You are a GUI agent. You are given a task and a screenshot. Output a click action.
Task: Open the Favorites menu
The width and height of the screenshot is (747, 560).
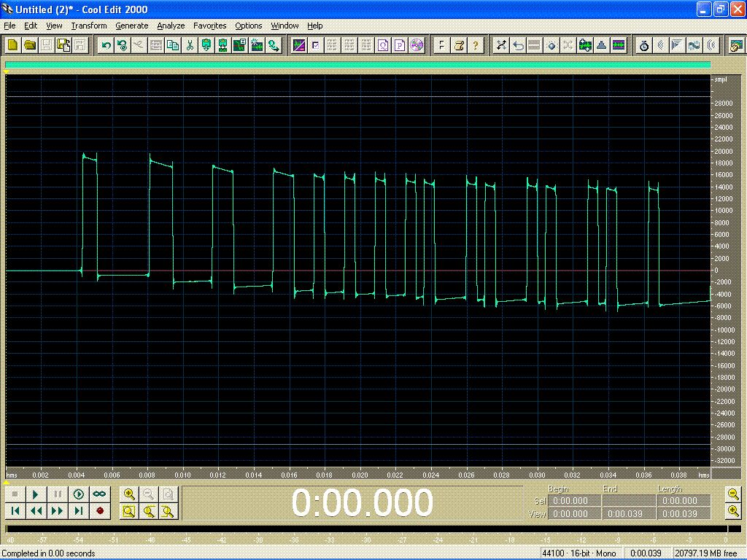point(209,26)
